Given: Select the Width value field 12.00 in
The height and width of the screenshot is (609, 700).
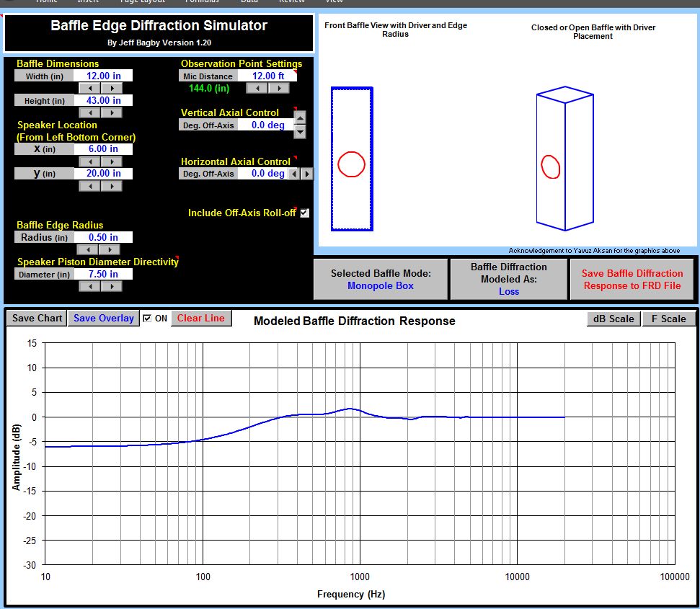Looking at the screenshot, I should (x=103, y=76).
